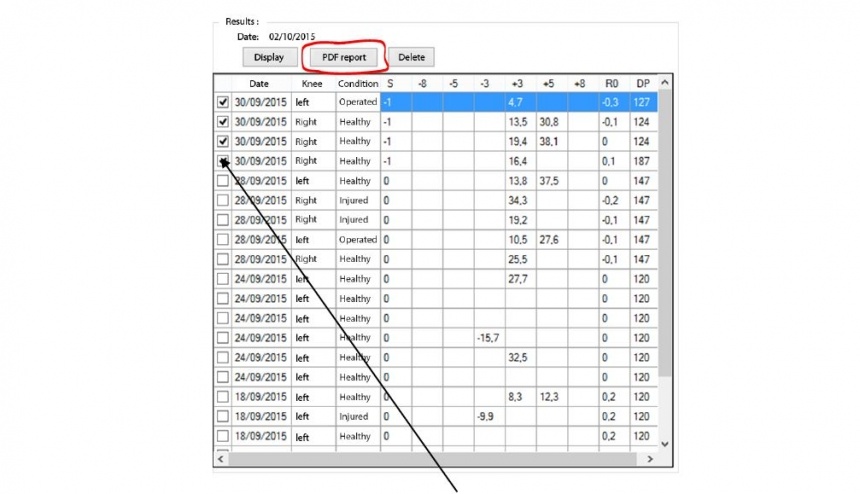Click the horizontal scrollbar right arrow
860x494 pixels.
650,459
